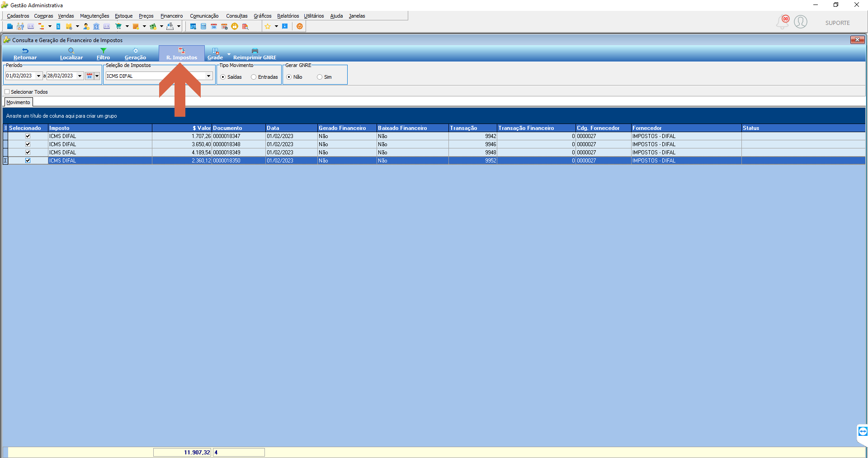The image size is (868, 458).
Task: Expand the end date 28/02/2023 dropdown
Action: coord(80,76)
